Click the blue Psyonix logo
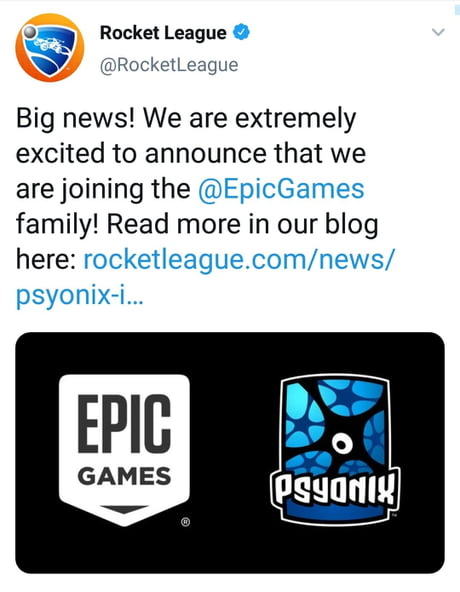The image size is (460, 592). [x=335, y=449]
